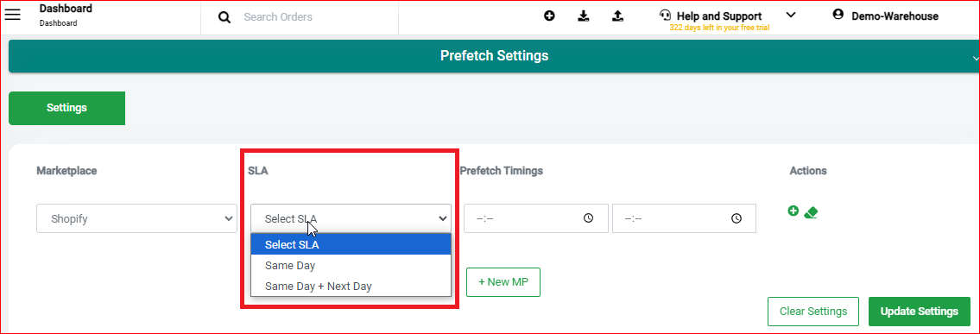The width and height of the screenshot is (980, 334).
Task: Add a row with green plus icon
Action: coord(793,211)
